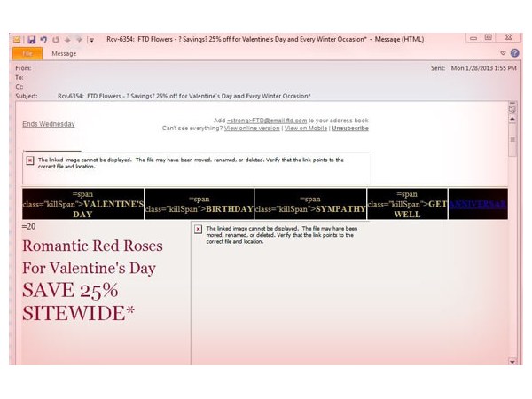The image size is (532, 399).
Task: Click the Undo arrow icon
Action: pyautogui.click(x=43, y=40)
